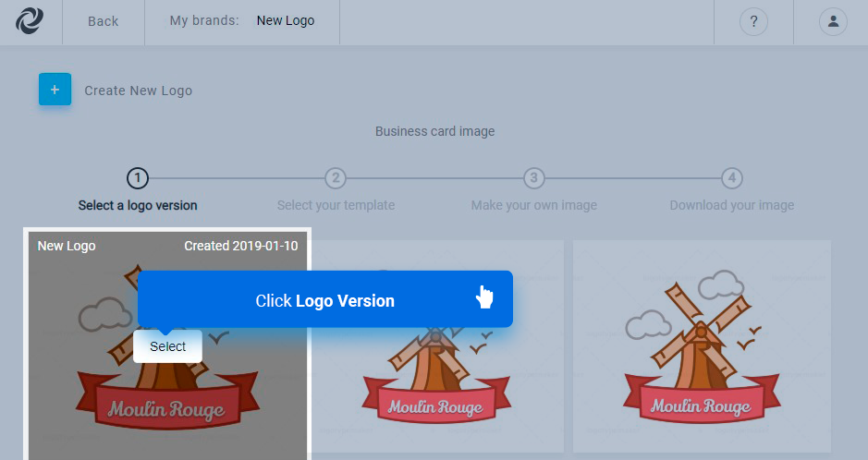The width and height of the screenshot is (868, 460).
Task: Click the Create New Logo label
Action: coord(139,91)
